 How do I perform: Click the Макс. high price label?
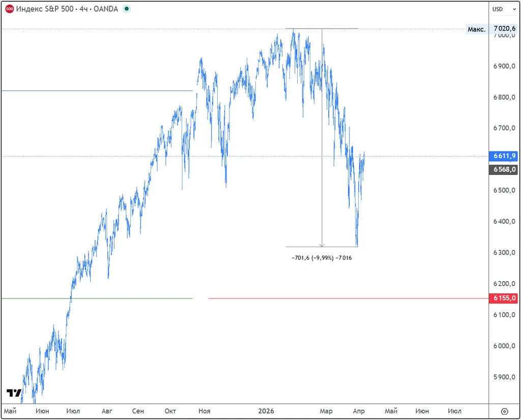click(477, 29)
